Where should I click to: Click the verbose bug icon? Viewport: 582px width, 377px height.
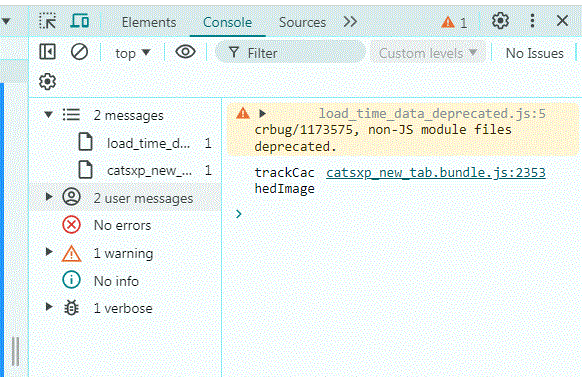coord(71,308)
